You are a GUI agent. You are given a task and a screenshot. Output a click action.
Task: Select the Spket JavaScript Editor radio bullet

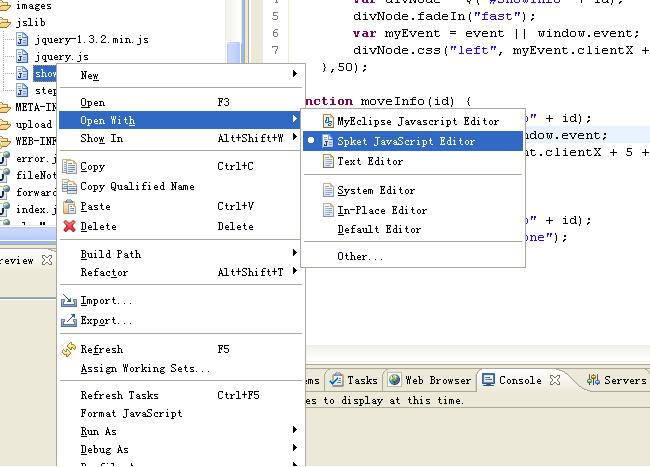coord(311,141)
